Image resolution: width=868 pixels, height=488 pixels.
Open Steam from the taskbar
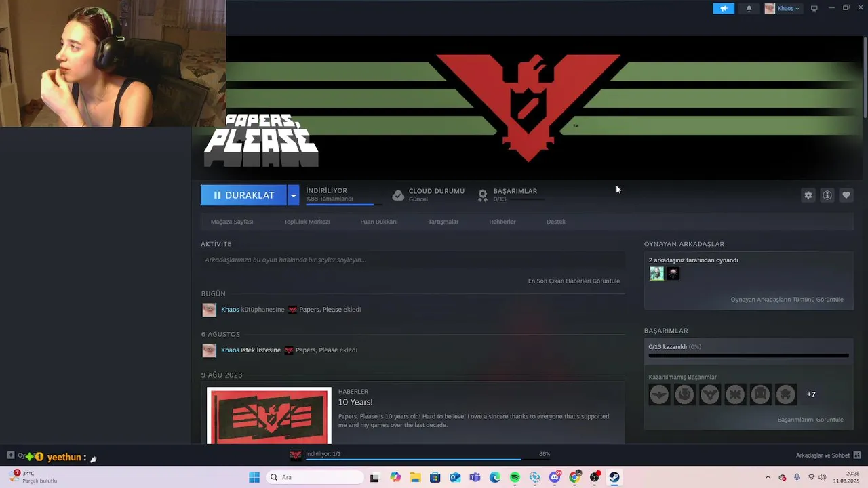pyautogui.click(x=614, y=477)
